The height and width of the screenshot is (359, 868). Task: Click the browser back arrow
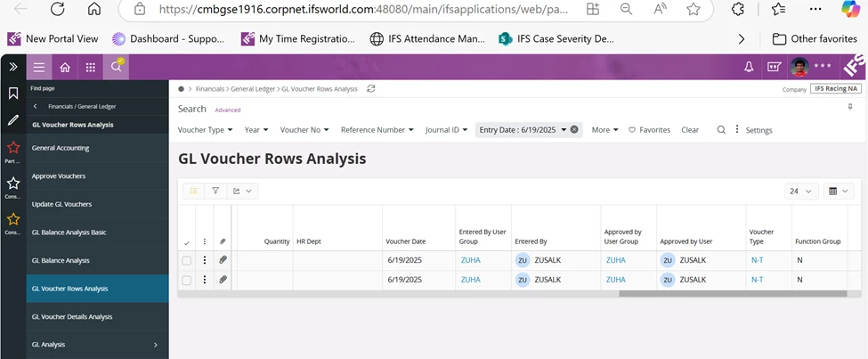[20, 9]
